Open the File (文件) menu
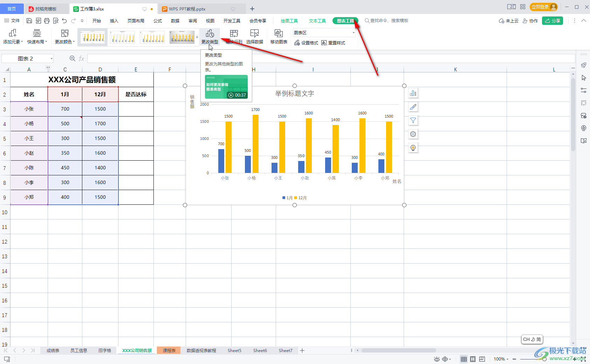This screenshot has height=364, width=590. 12,21
